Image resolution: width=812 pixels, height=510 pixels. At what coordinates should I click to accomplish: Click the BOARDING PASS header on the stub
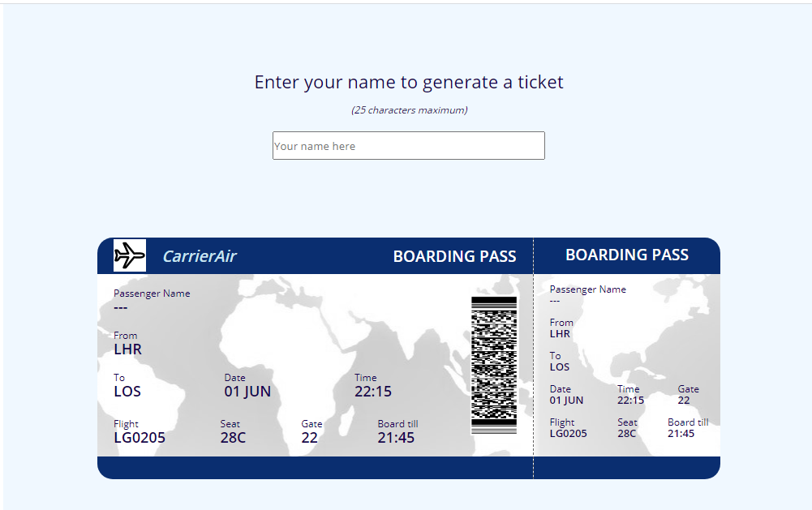coord(626,254)
